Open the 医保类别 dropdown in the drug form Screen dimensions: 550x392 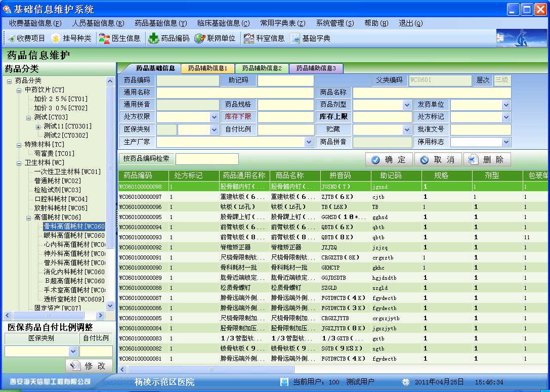click(215, 129)
